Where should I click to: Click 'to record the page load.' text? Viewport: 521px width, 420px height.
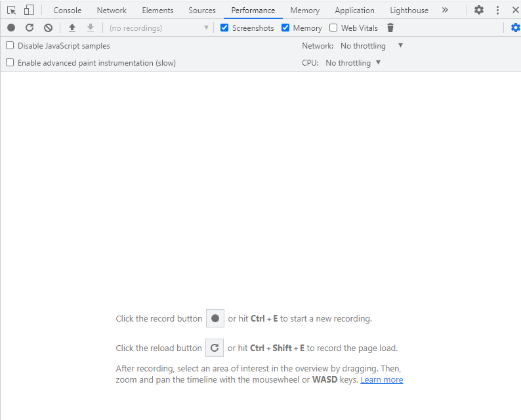(352, 348)
